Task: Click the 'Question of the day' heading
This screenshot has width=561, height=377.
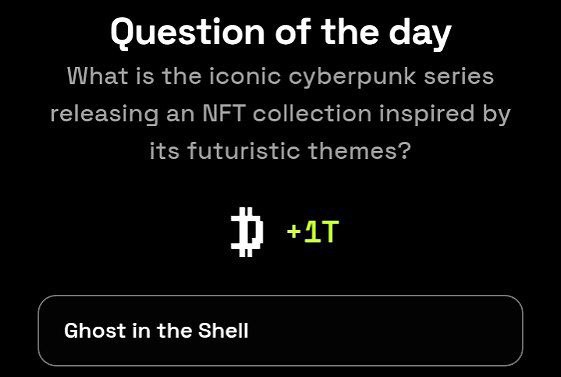Action: pyautogui.click(x=281, y=33)
